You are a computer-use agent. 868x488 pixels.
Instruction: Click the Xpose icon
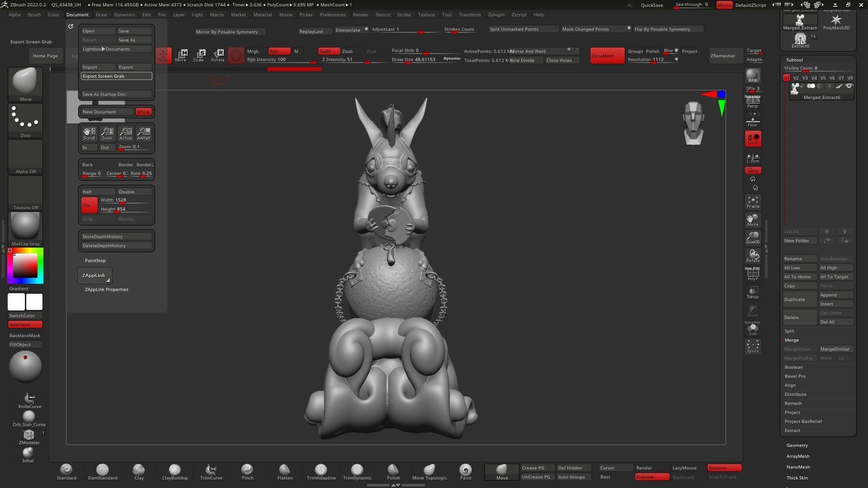(x=753, y=347)
